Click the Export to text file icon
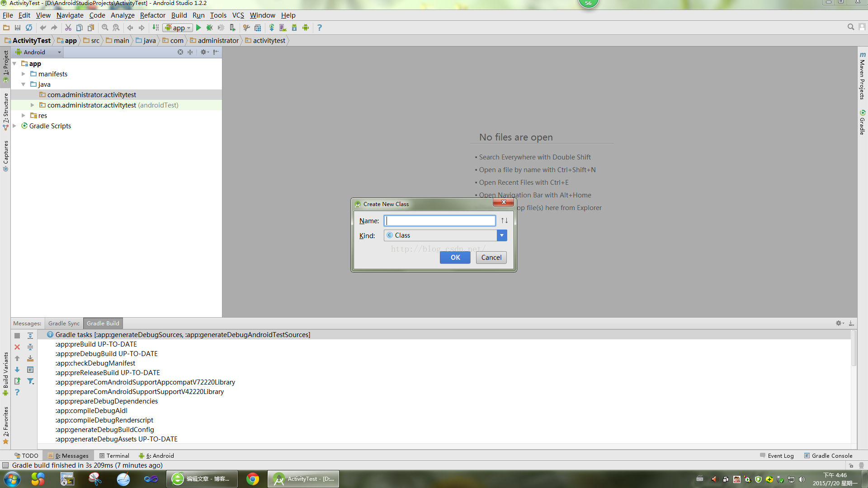Viewport: 868px width, 488px height. (17, 381)
